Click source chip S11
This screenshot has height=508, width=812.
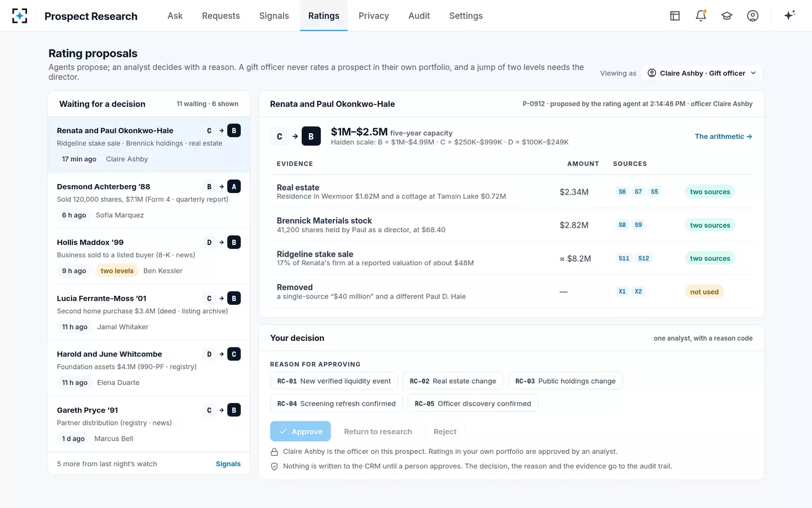[x=624, y=259]
